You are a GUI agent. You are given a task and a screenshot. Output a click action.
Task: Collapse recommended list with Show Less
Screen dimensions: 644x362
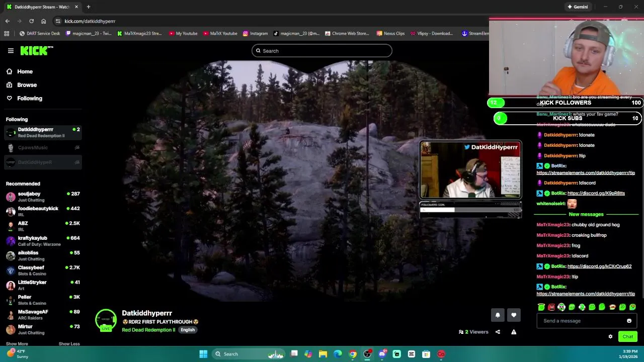pos(69,344)
